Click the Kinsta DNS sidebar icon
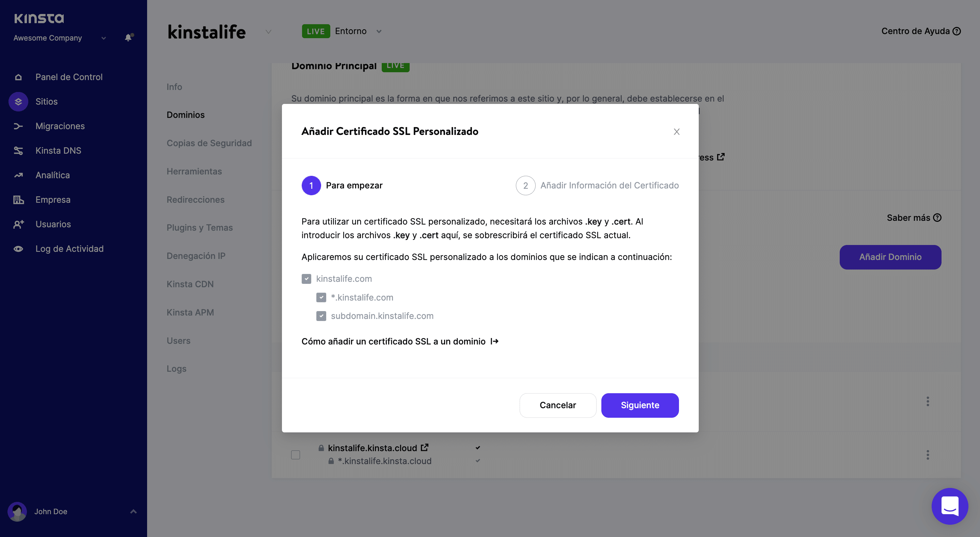Viewport: 980px width, 537px height. pyautogui.click(x=18, y=151)
